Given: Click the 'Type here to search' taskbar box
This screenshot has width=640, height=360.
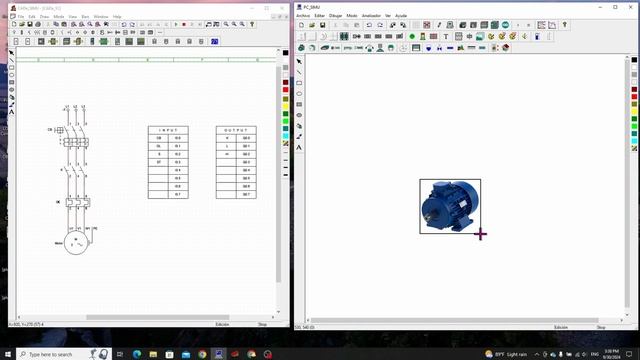Looking at the screenshot, I should (x=64, y=354).
